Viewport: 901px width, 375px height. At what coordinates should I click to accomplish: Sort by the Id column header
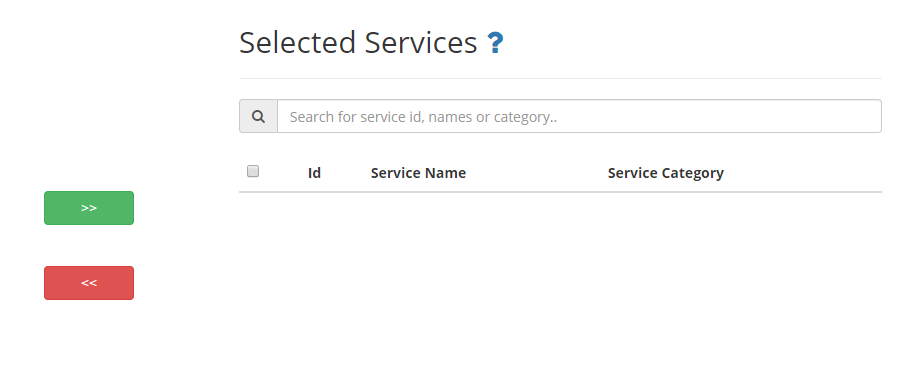314,173
